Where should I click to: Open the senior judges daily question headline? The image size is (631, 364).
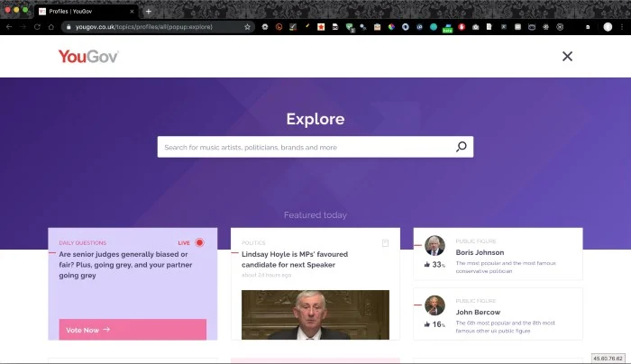click(125, 265)
